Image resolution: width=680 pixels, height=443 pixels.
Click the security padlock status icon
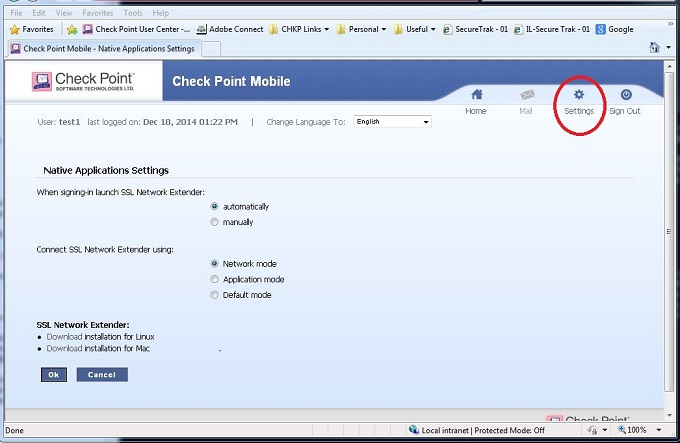point(592,430)
